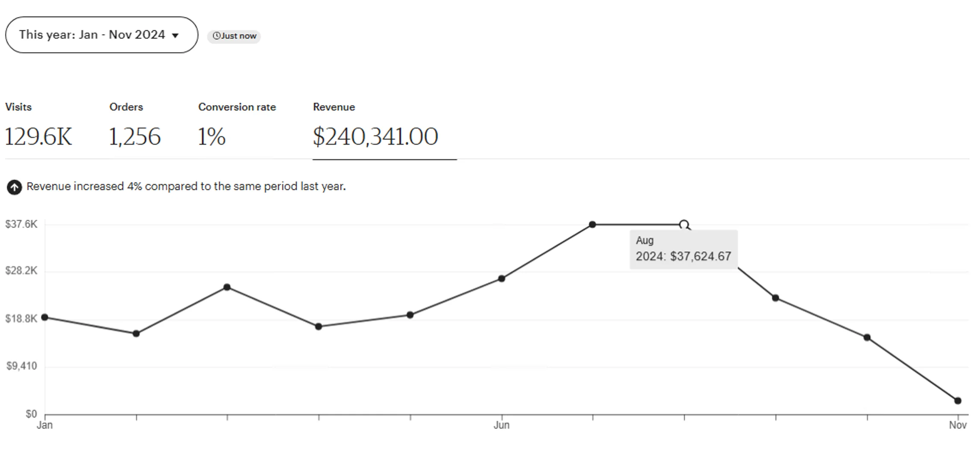Click the March peak data point
Image resolution: width=980 pixels, height=451 pixels.
coord(227,287)
